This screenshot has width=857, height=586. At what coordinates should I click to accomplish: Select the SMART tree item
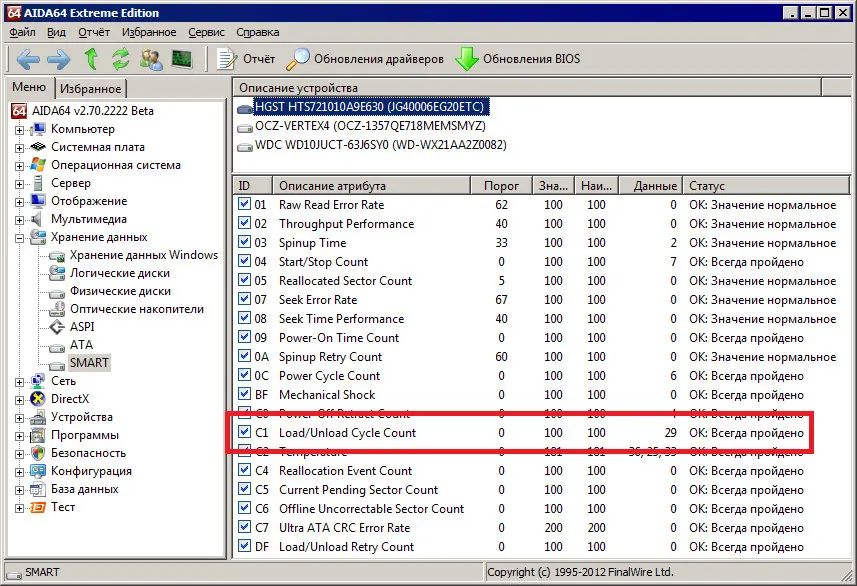tap(89, 363)
